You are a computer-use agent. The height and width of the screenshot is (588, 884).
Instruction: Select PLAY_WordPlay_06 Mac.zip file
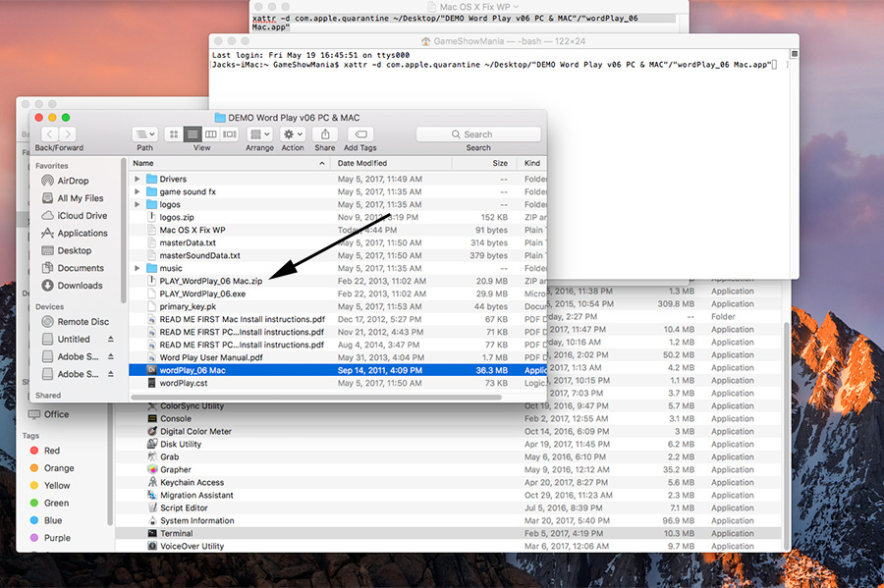pos(210,281)
